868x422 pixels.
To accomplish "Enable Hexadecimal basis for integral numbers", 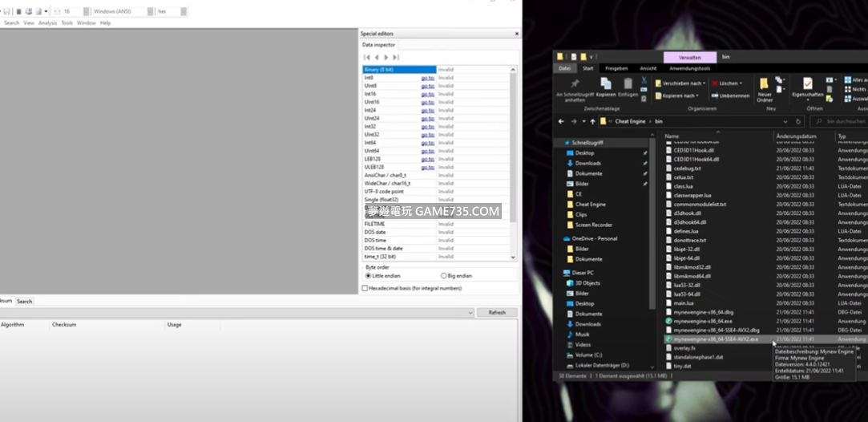I will click(365, 287).
